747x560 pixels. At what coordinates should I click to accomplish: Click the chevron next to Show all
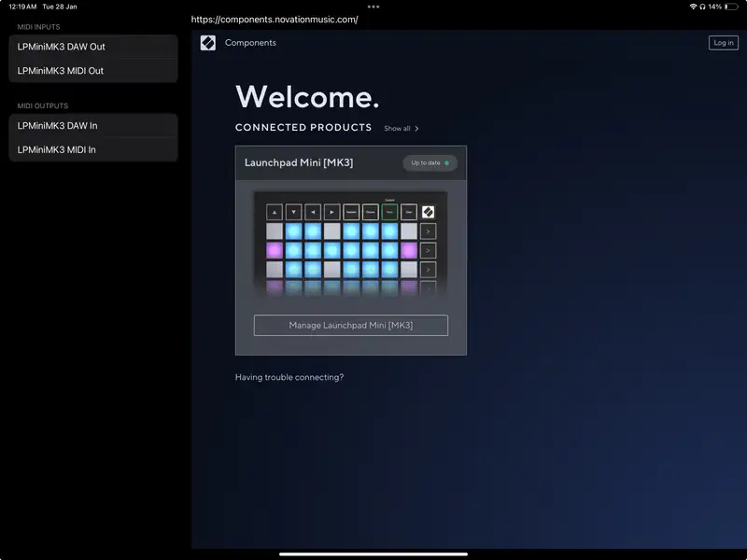[416, 129]
